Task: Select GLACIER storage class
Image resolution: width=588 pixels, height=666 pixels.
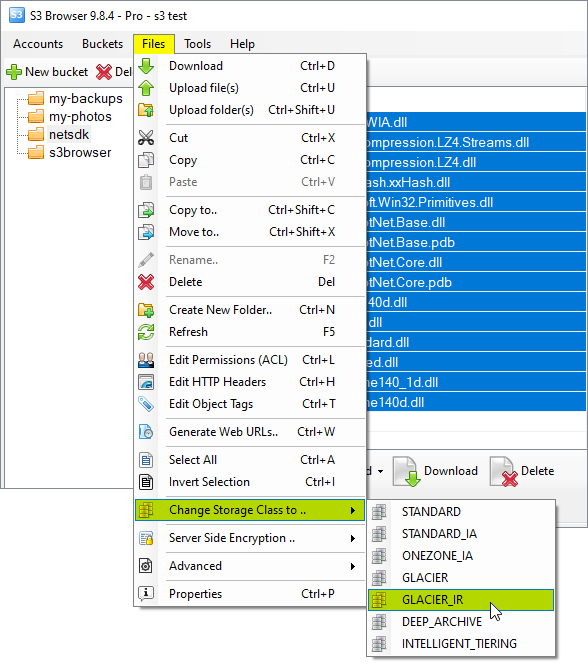Action: [461, 578]
